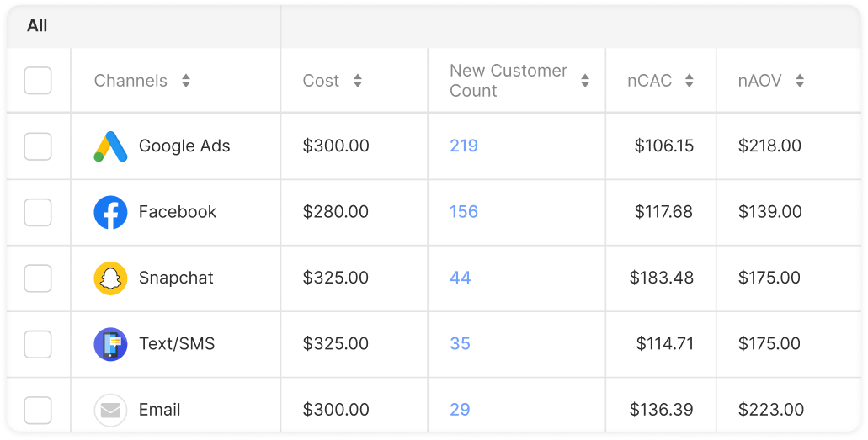Click nCAC value $114.71
The height and width of the screenshot is (440, 868).
(x=665, y=343)
